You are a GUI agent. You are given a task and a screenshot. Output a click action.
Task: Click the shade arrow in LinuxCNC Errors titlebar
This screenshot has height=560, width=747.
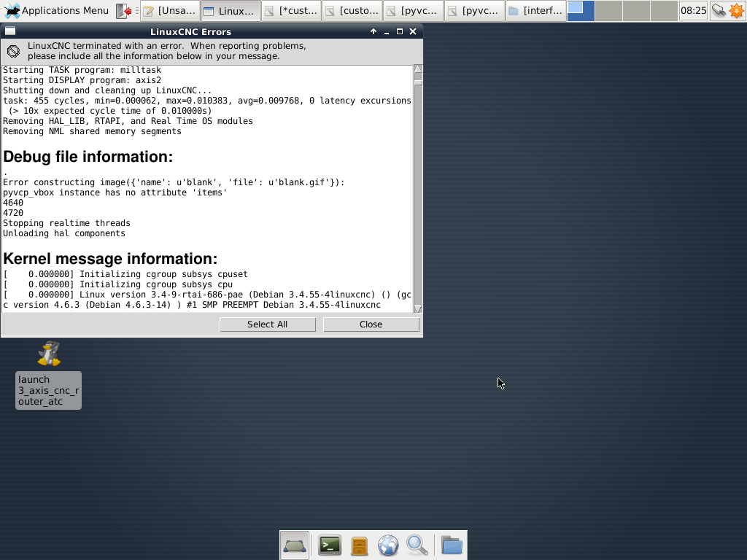tap(373, 31)
